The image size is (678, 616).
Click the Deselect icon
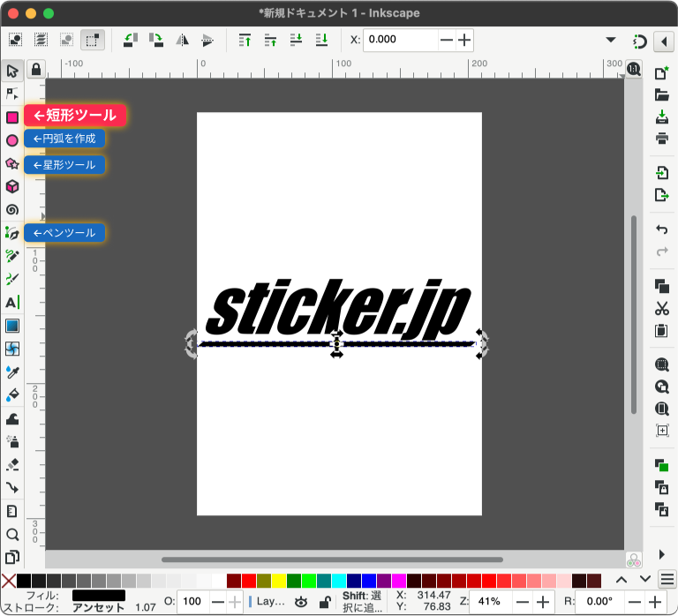pos(66,40)
